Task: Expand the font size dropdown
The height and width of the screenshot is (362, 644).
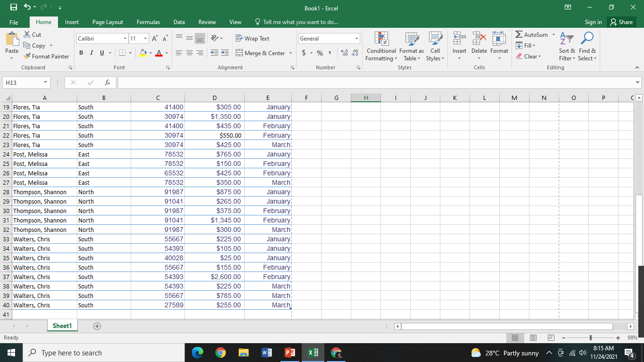Action: tap(146, 39)
